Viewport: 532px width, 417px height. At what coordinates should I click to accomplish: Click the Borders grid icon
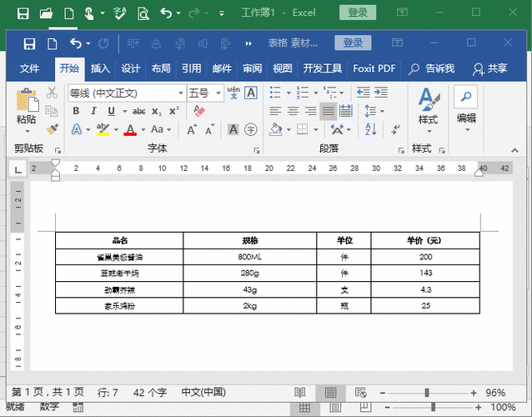[x=302, y=129]
